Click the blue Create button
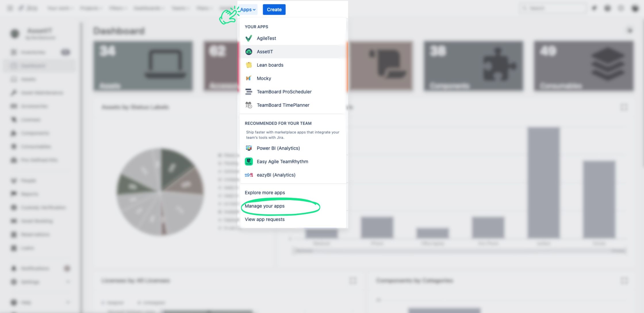The width and height of the screenshot is (644, 313). click(x=274, y=9)
